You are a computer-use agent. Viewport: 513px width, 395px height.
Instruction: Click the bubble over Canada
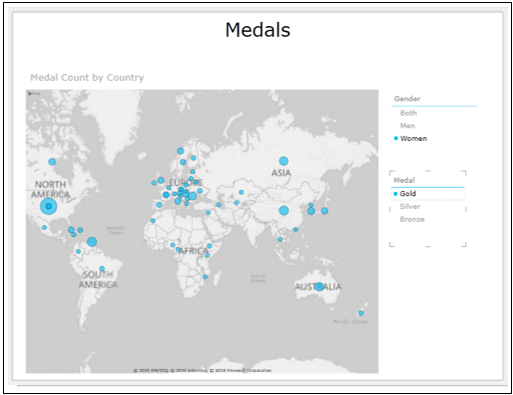pyautogui.click(x=52, y=162)
